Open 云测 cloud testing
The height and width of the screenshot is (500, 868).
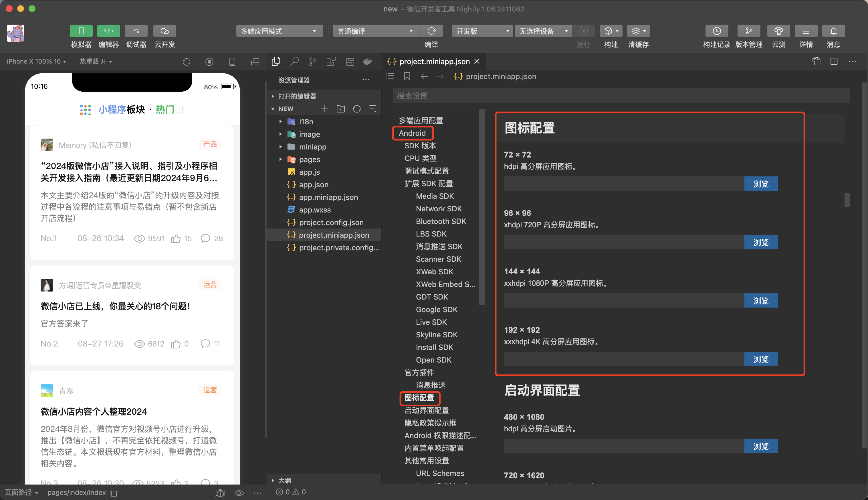point(778,31)
